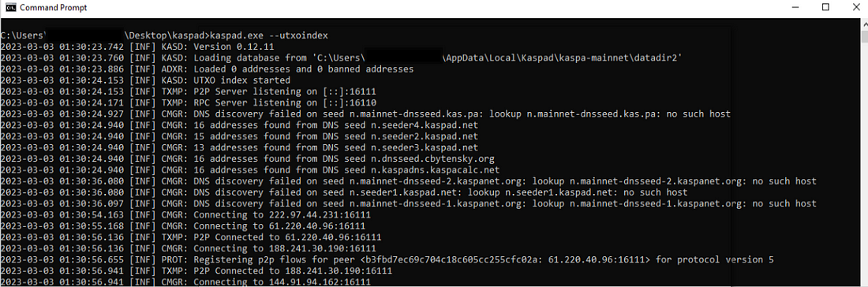Maximize the Command Prompt window

pos(825,8)
